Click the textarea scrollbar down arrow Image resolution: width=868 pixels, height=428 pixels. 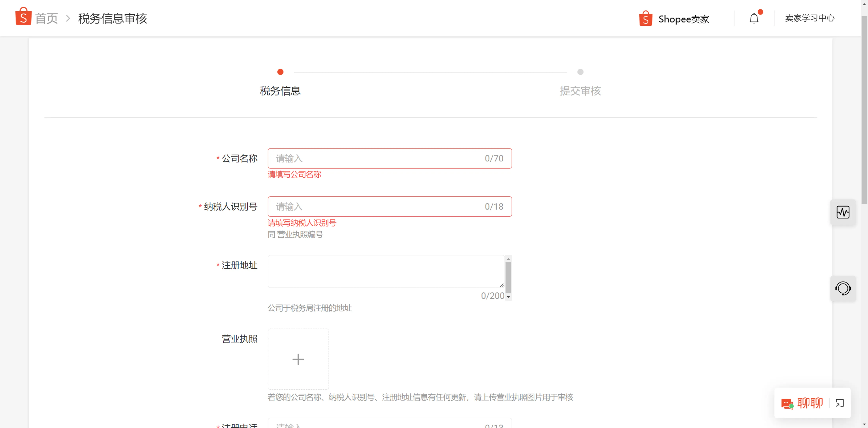tap(508, 297)
